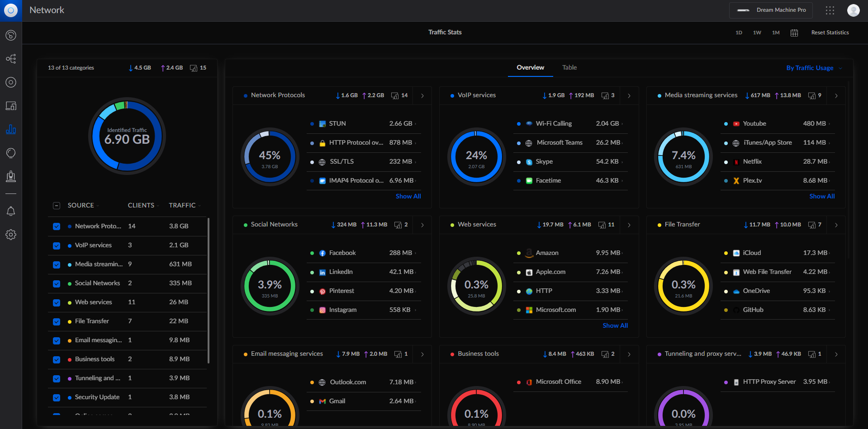Sort by the TRAFFIC column header
This screenshot has width=868, height=429.
(x=185, y=205)
